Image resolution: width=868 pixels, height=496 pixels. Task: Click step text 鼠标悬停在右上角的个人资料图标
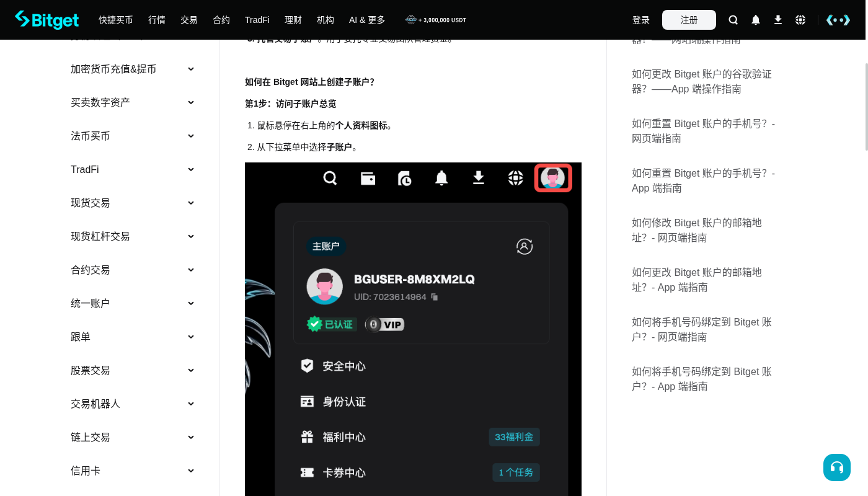point(325,125)
